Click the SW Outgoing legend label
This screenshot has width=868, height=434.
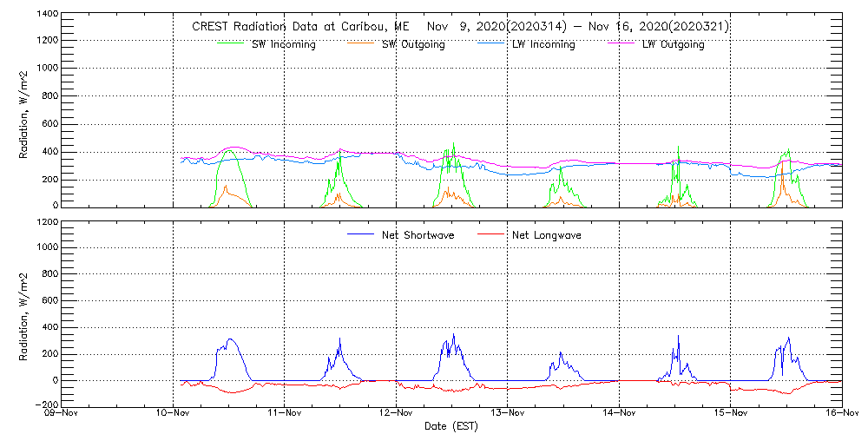pos(414,45)
